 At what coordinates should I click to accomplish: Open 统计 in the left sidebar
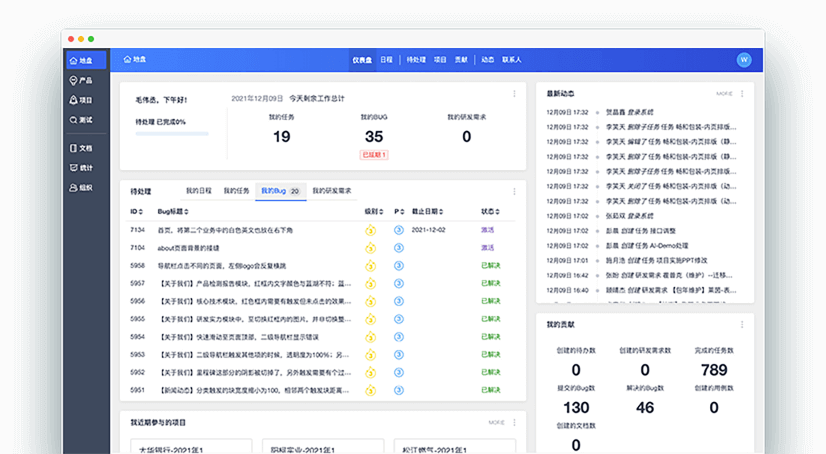point(81,167)
